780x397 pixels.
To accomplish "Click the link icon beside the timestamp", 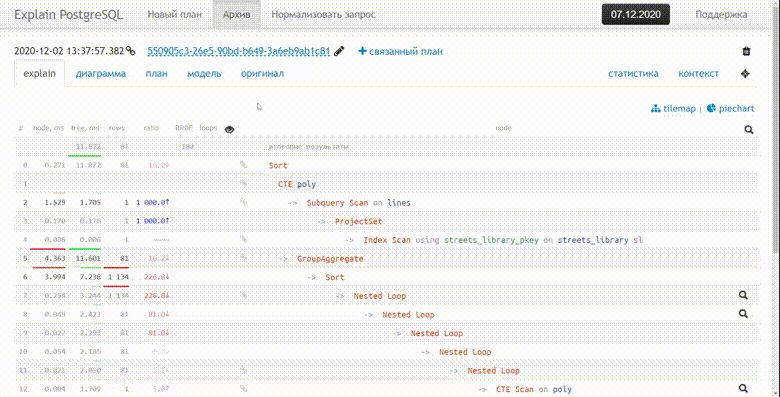I will (130, 51).
